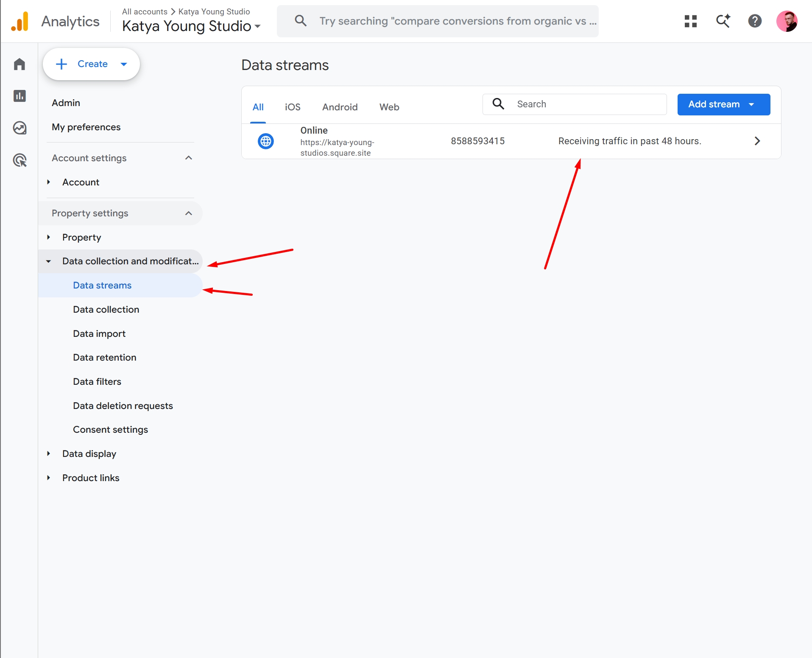Open Data filters menu item
This screenshot has height=658, width=812.
(97, 381)
